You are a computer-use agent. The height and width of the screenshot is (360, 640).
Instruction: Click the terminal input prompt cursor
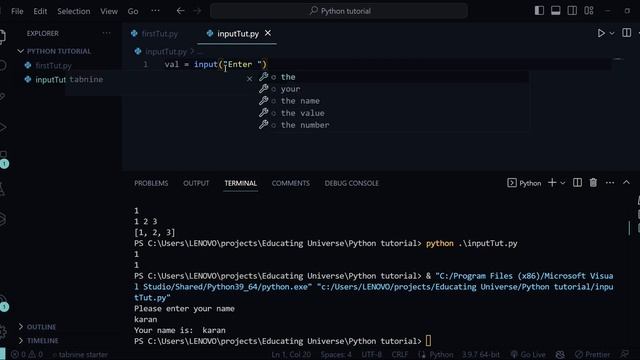click(428, 341)
